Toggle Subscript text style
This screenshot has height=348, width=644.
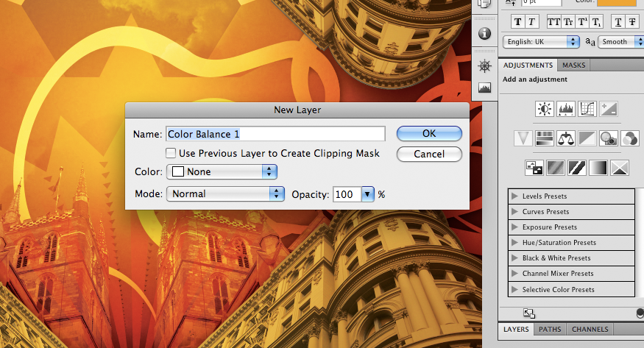596,22
